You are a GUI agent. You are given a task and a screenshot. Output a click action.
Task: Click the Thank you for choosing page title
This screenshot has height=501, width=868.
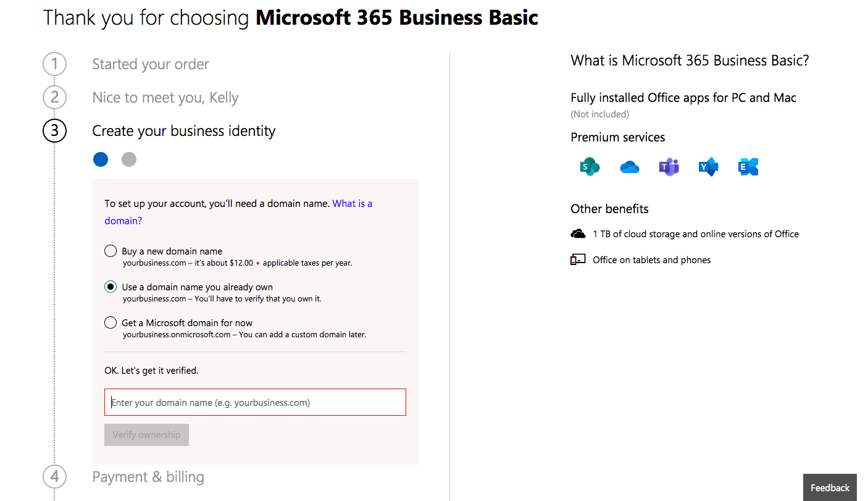coord(291,17)
